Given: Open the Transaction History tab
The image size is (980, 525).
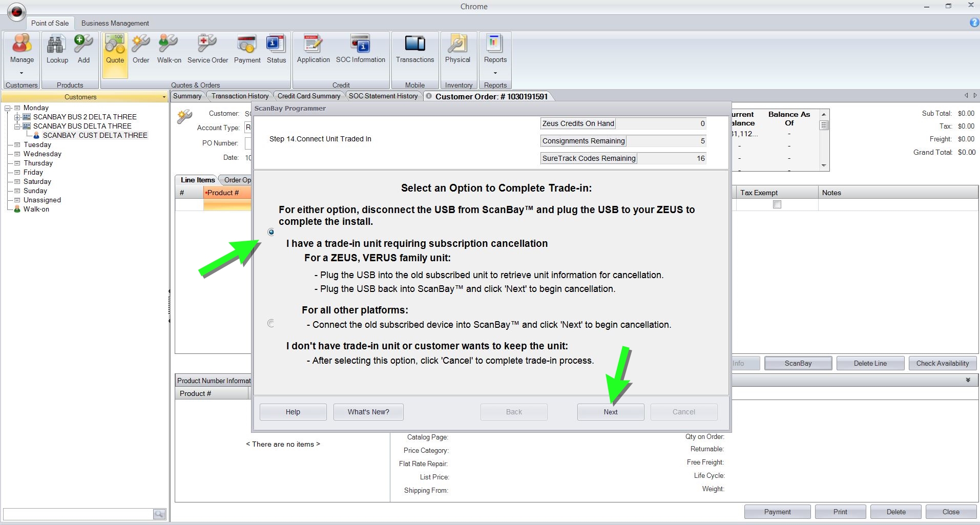Looking at the screenshot, I should pyautogui.click(x=240, y=96).
